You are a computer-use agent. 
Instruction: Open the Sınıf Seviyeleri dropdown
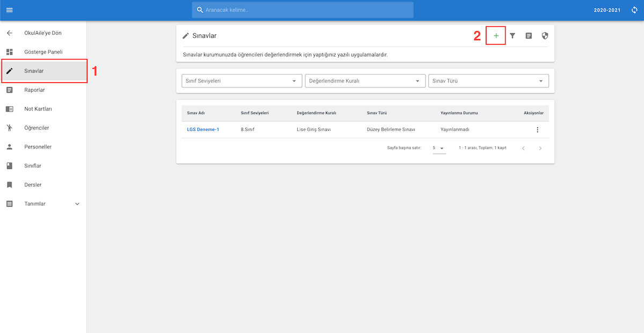tap(242, 81)
